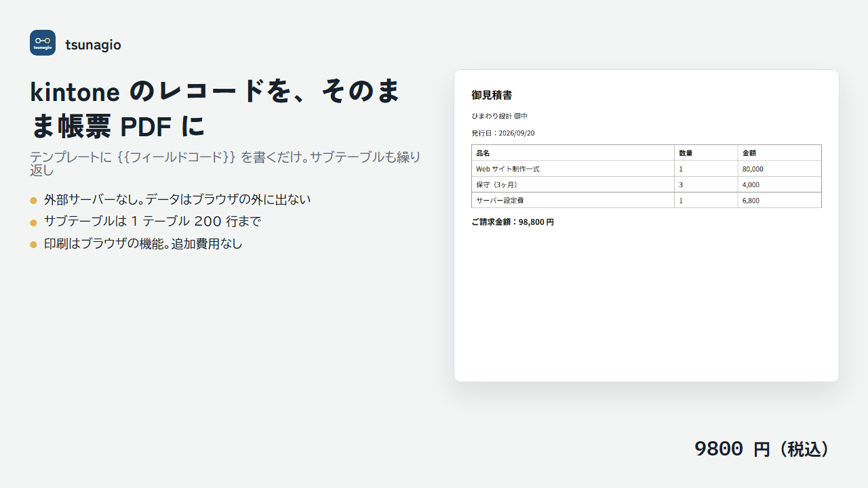The width and height of the screenshot is (868, 488).
Task: Click the 6,800 amount cell
Action: coord(779,200)
